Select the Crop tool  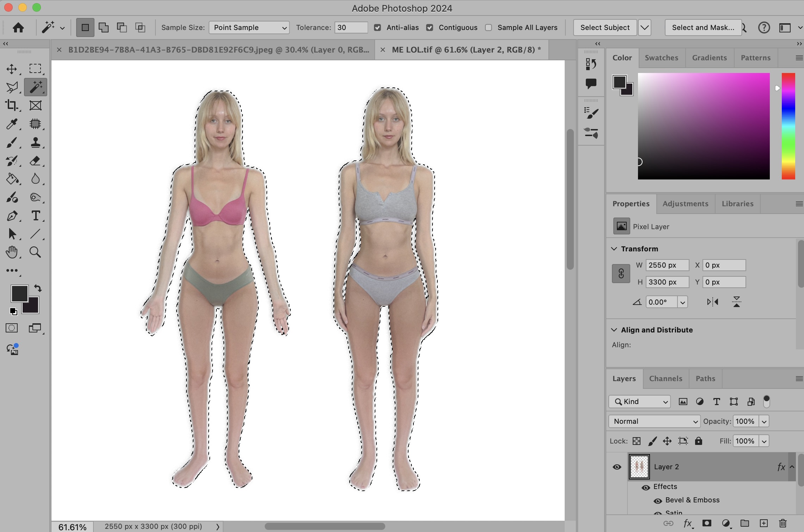12,105
